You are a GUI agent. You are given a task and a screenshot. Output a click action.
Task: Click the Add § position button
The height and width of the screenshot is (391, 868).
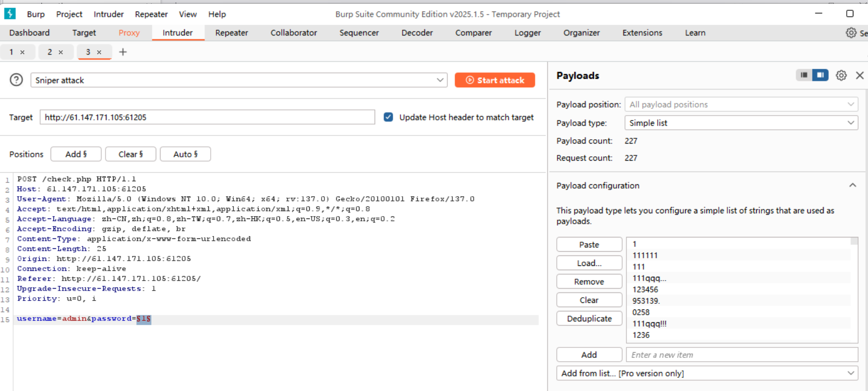click(76, 154)
